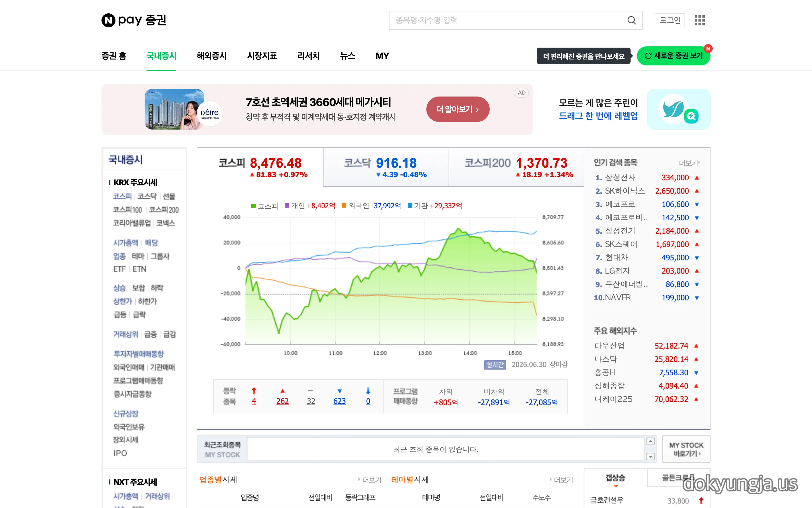
Task: Open 니케이225 overseas index
Action: point(613,399)
